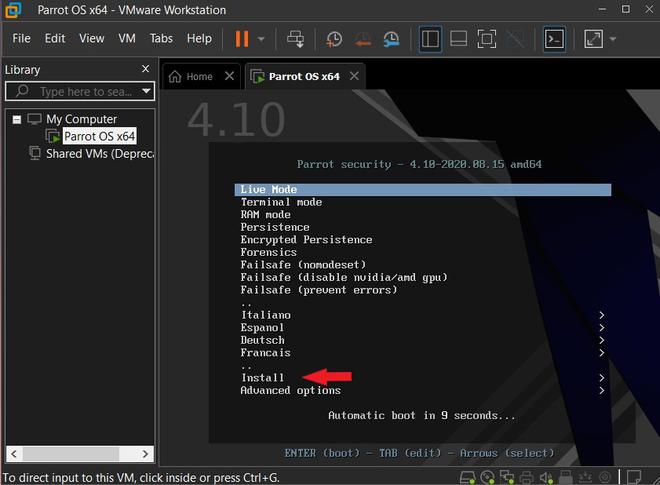The image size is (660, 485).
Task: Revert VM to previous snapshot icon
Action: tap(362, 39)
